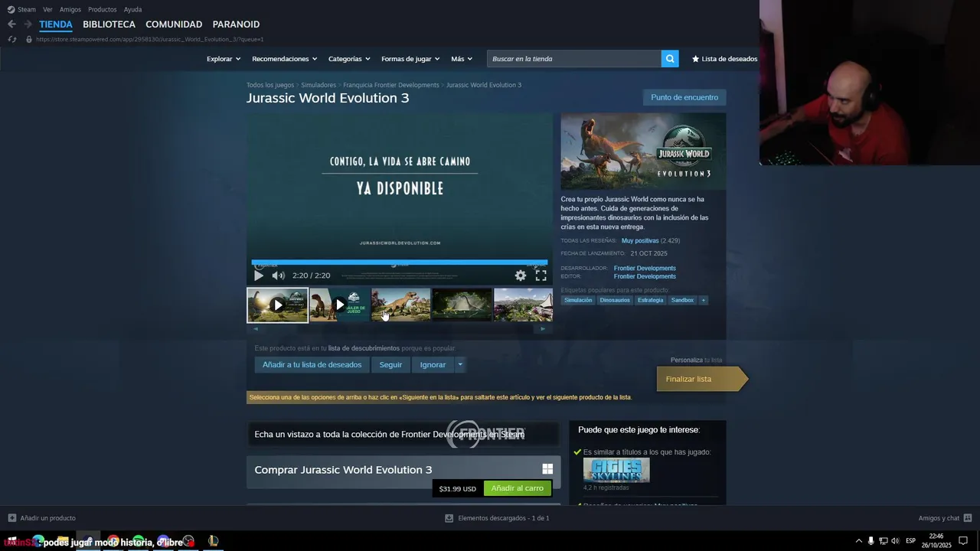The width and height of the screenshot is (980, 551).
Task: Select Tráiler de juego thumbnail
Action: (339, 305)
